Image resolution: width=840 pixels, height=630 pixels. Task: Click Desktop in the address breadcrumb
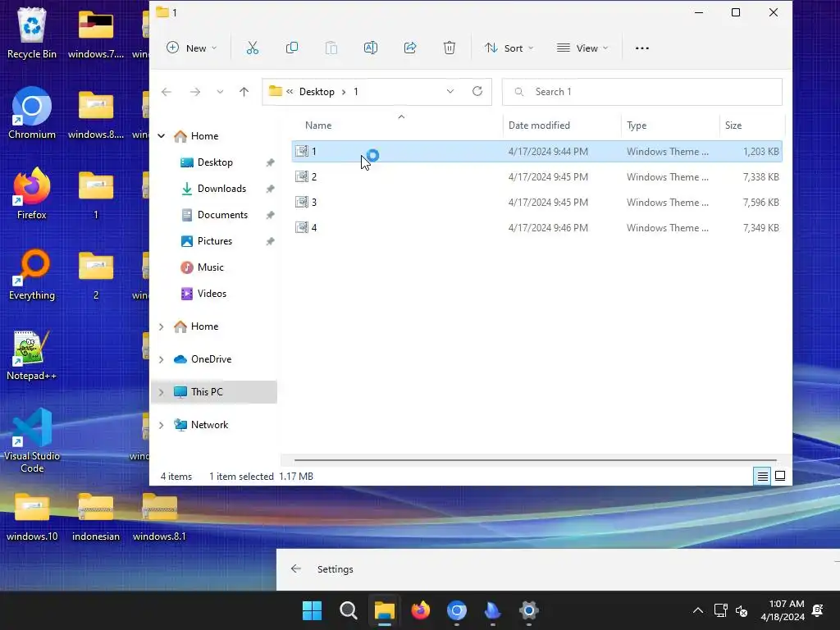pos(317,92)
